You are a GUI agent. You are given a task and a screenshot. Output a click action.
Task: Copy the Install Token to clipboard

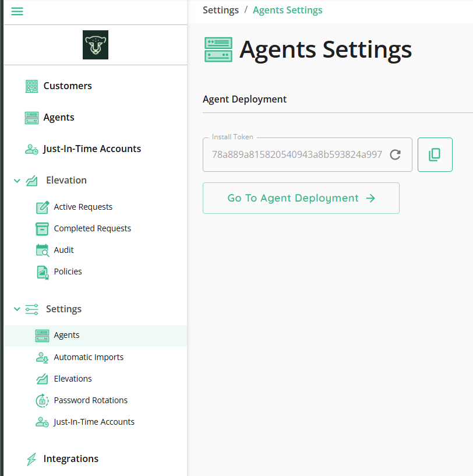click(x=435, y=154)
